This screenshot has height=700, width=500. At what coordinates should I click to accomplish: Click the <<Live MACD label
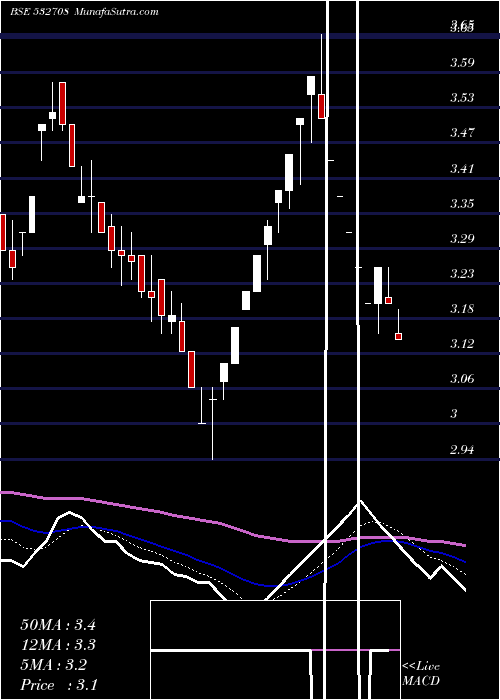[421, 674]
